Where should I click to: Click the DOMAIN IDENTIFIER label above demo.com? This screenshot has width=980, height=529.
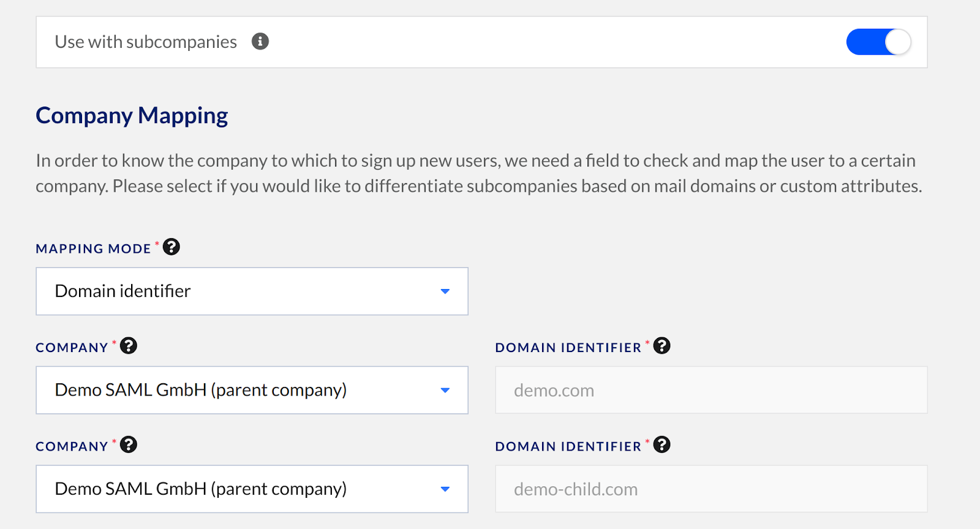coord(568,348)
